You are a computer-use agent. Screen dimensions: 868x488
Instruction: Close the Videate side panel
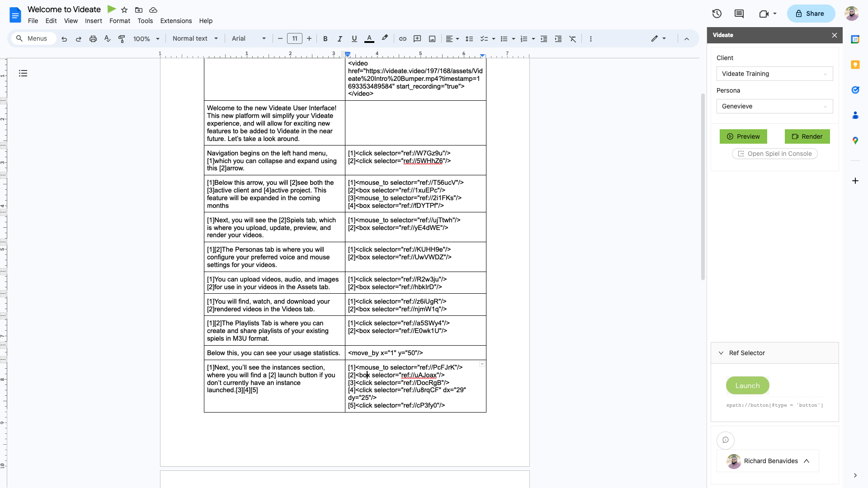(835, 35)
